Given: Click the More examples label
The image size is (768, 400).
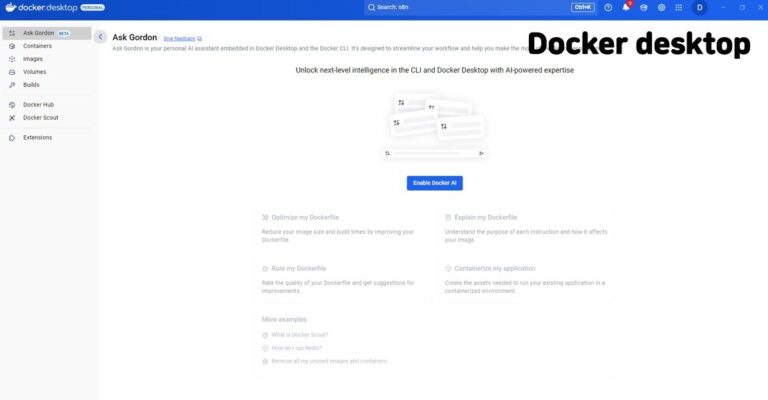Looking at the screenshot, I should tap(284, 319).
